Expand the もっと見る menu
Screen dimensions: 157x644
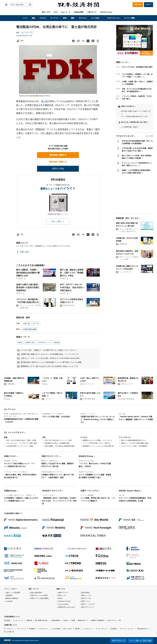click(96, 18)
